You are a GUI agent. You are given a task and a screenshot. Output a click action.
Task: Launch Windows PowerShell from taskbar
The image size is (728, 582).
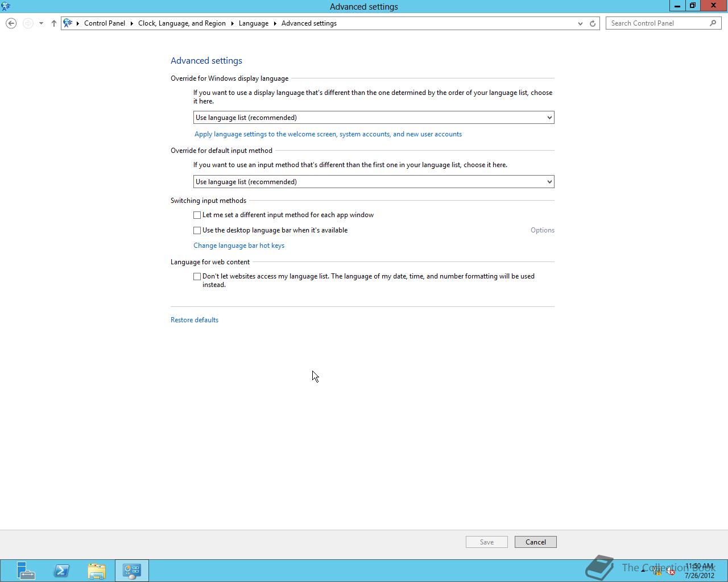click(x=61, y=571)
